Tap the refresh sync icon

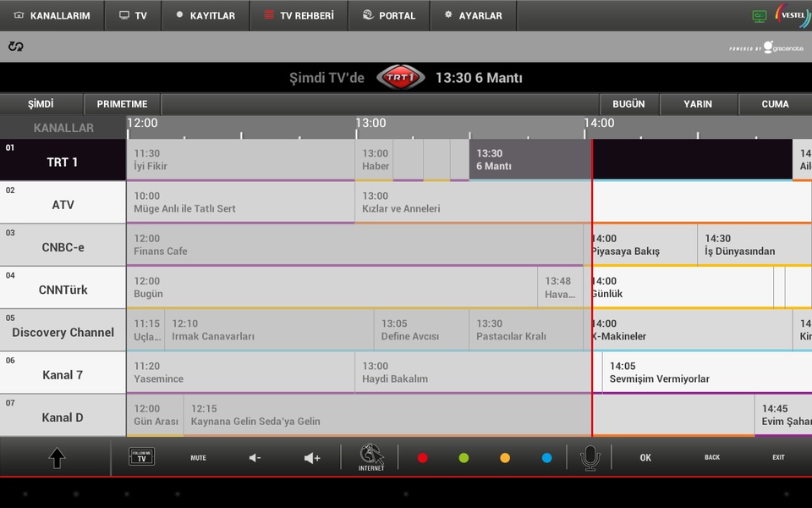(x=15, y=47)
